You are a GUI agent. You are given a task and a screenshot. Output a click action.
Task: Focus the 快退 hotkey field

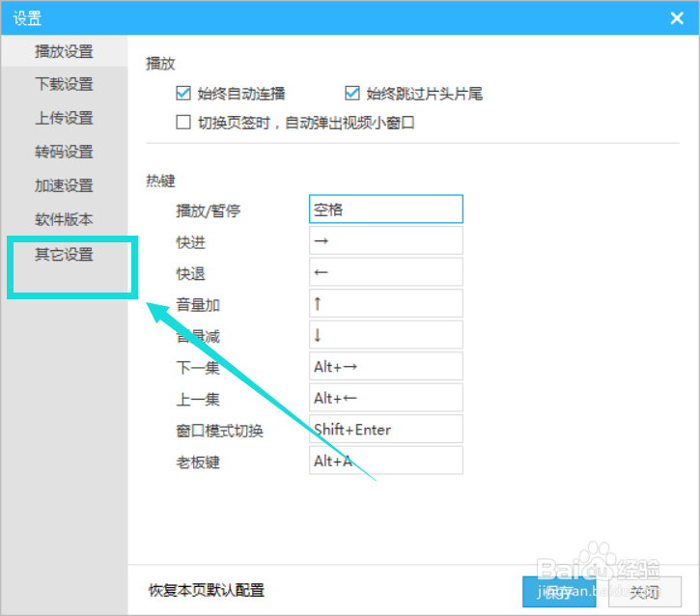[386, 272]
